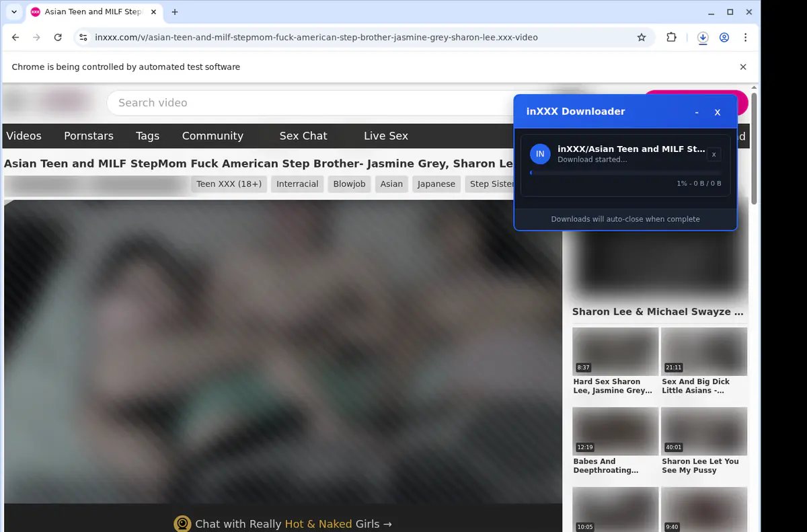
Task: Click the main video player area
Action: click(283, 351)
